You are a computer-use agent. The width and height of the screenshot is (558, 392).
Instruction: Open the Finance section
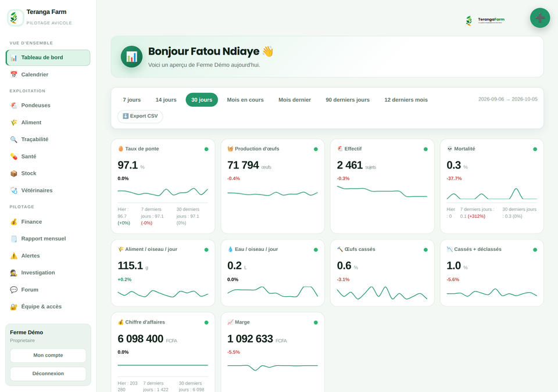click(x=48, y=222)
